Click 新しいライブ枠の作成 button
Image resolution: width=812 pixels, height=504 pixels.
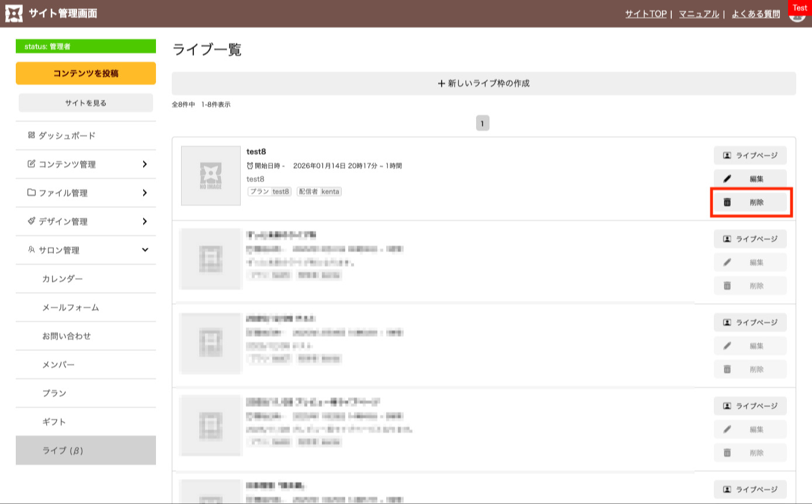point(483,84)
